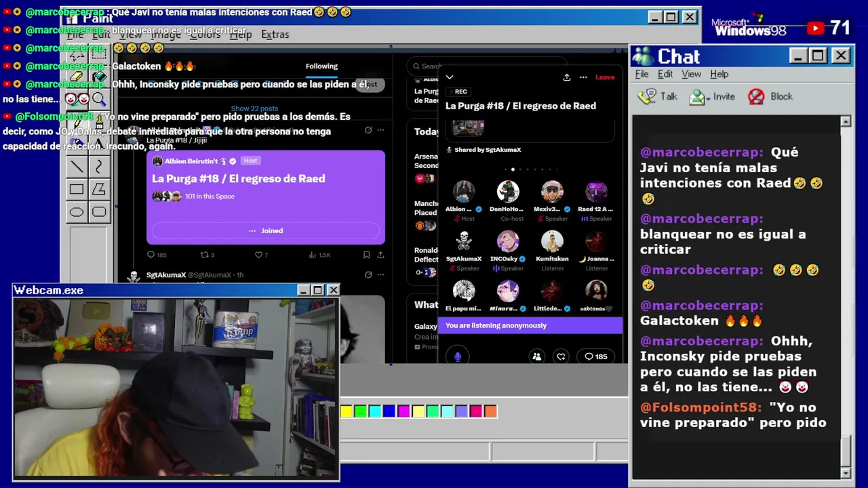Select the Polygon tool in Paint
The height and width of the screenshot is (488, 868).
click(x=99, y=189)
